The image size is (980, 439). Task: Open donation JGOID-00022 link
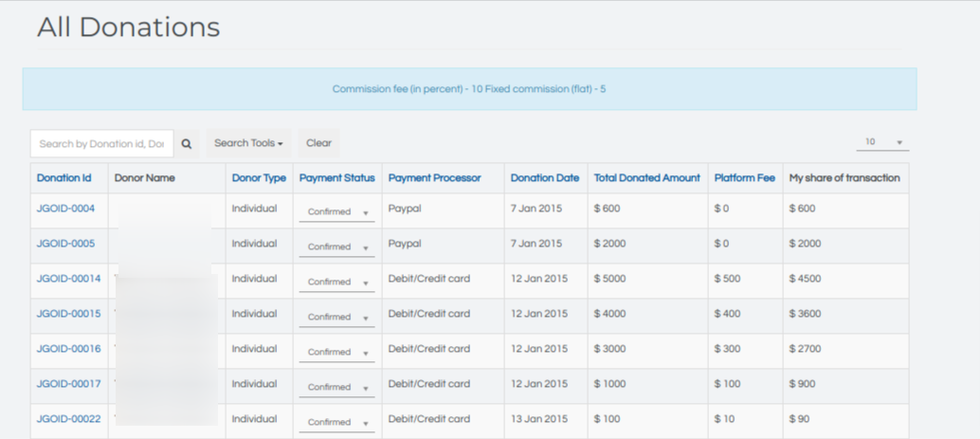tap(68, 419)
